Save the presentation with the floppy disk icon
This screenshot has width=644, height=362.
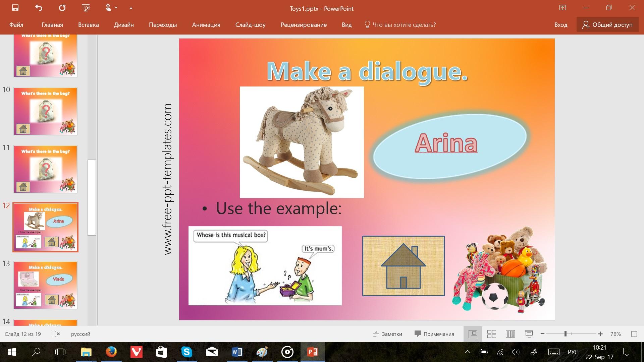15,8
